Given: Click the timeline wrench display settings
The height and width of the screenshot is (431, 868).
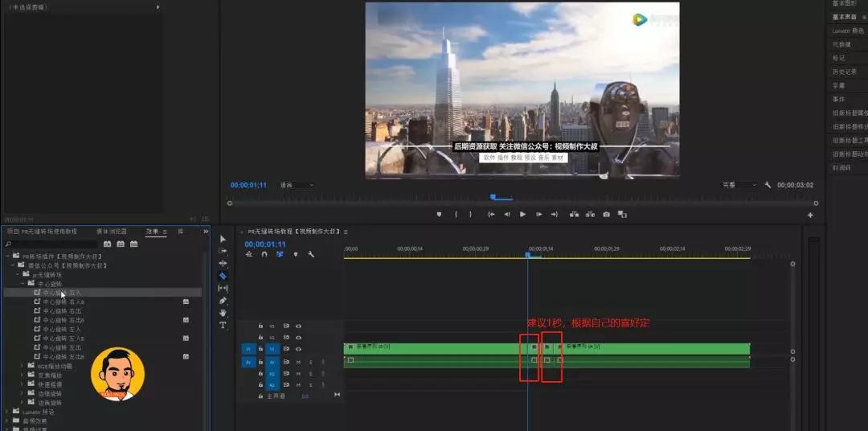Looking at the screenshot, I should 311,254.
